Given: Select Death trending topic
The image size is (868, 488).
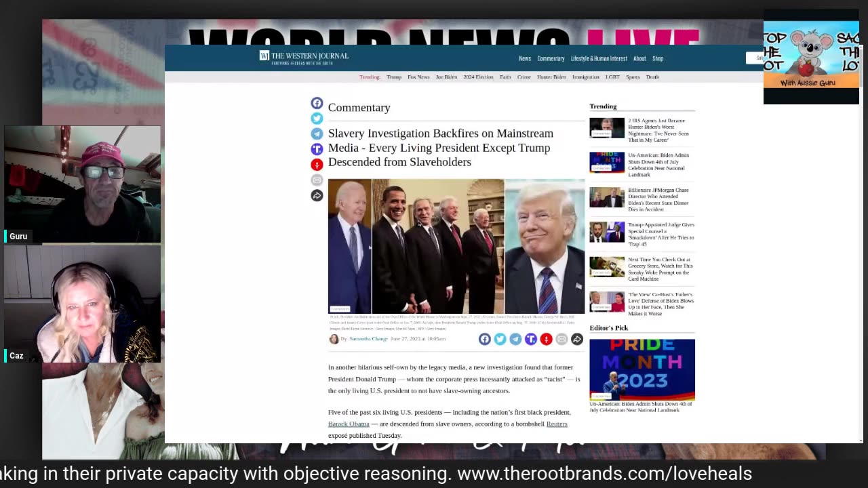Looking at the screenshot, I should click(652, 77).
